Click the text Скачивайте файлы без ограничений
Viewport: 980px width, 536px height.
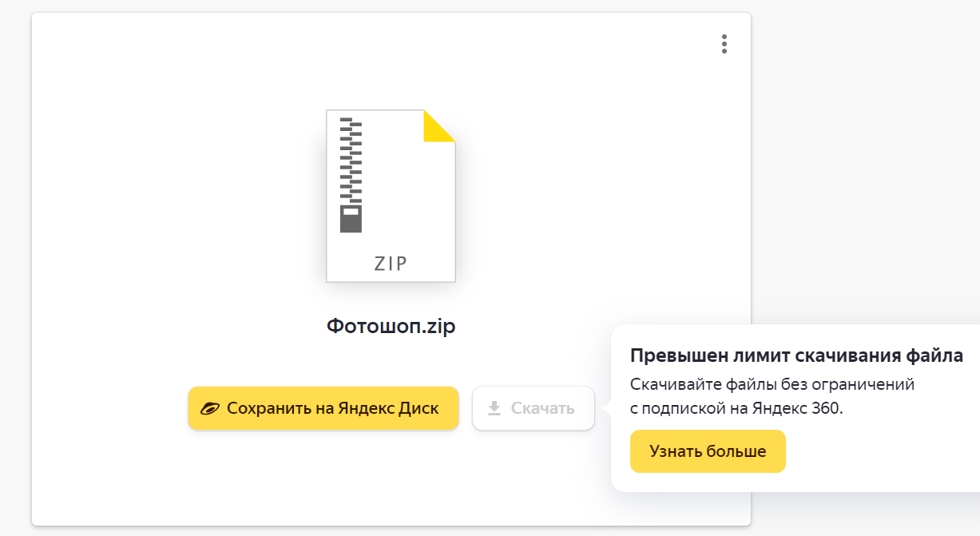tap(772, 384)
